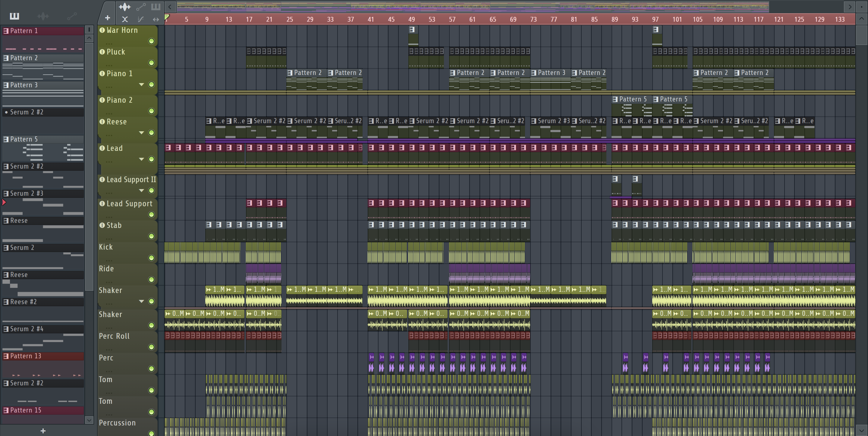Collapse the Lead Support II group arrow
Screen dimensions: 868x436
coord(142,191)
